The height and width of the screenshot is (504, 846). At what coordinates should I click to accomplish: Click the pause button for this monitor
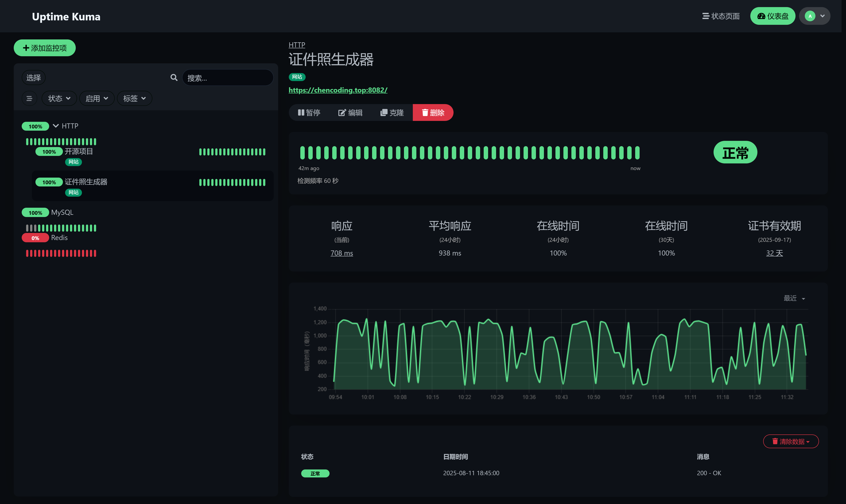click(x=309, y=113)
